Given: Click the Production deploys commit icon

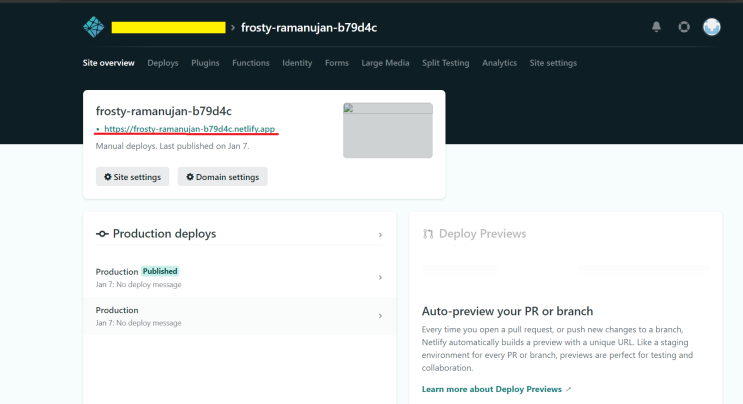Looking at the screenshot, I should [102, 234].
